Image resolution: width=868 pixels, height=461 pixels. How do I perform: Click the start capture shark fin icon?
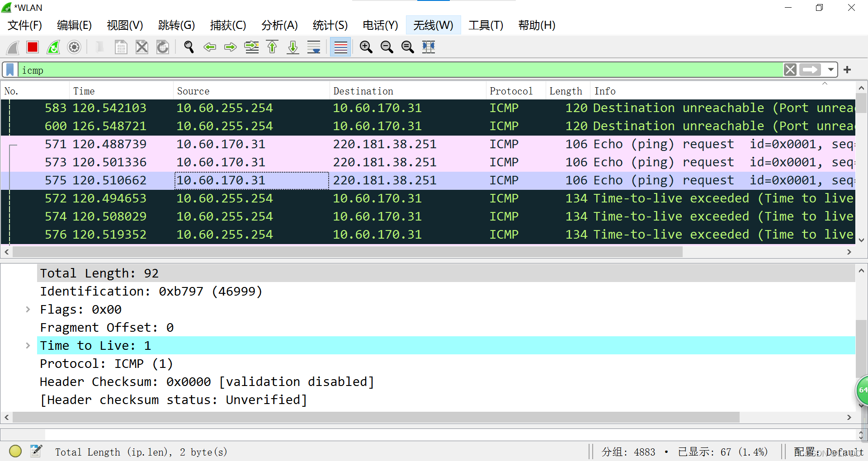[x=12, y=47]
